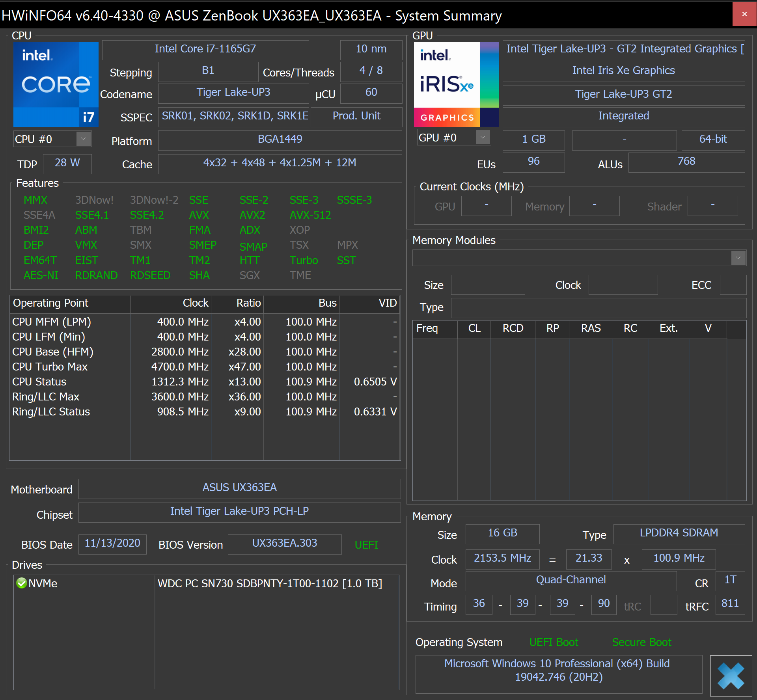Click the Intel Iris Xe Graphics field
This screenshot has width=757, height=700.
tap(624, 71)
